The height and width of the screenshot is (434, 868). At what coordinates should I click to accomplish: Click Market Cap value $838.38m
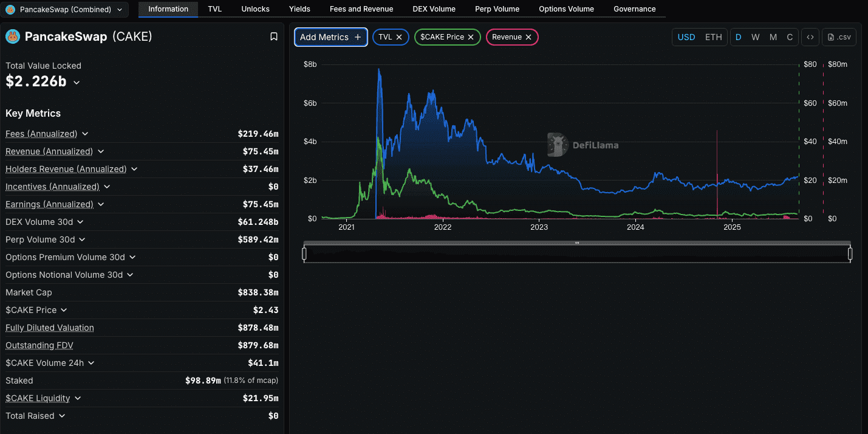coord(258,292)
